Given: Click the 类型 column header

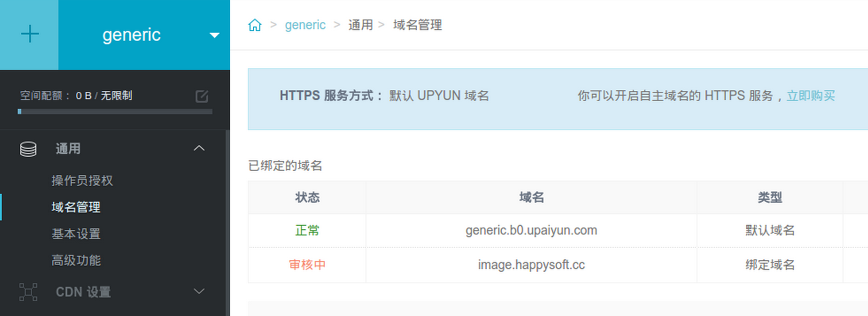Looking at the screenshot, I should point(770,197).
